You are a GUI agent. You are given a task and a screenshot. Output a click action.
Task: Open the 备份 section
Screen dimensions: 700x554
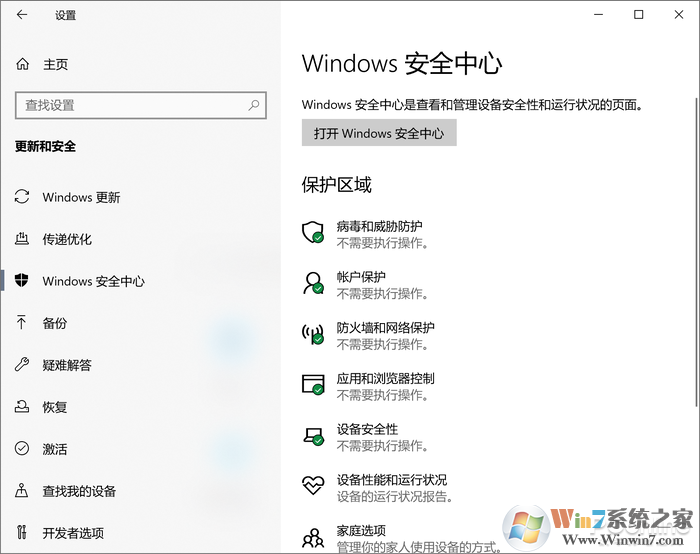tap(54, 322)
